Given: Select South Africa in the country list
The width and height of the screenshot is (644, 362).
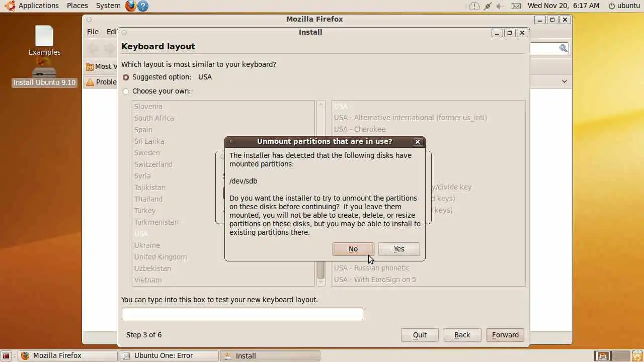Looking at the screenshot, I should point(223,118).
